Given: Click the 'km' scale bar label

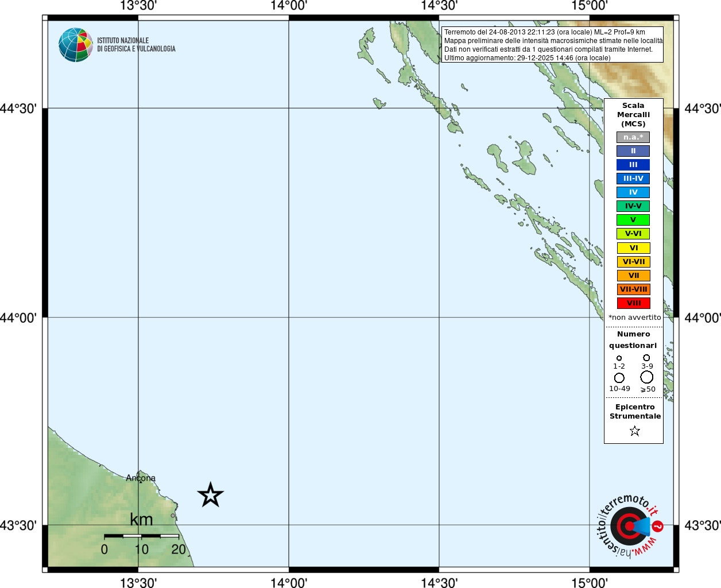Looking at the screenshot, I should pyautogui.click(x=141, y=520).
